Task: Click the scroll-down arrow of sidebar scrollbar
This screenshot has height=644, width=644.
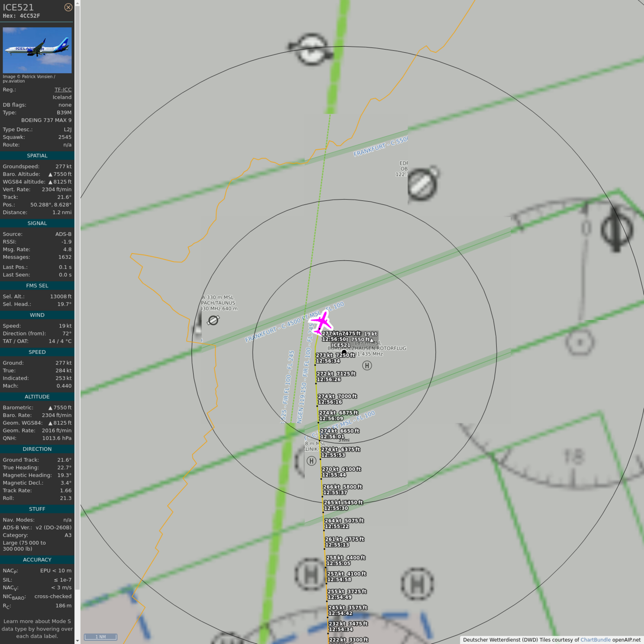Action: (x=77, y=640)
